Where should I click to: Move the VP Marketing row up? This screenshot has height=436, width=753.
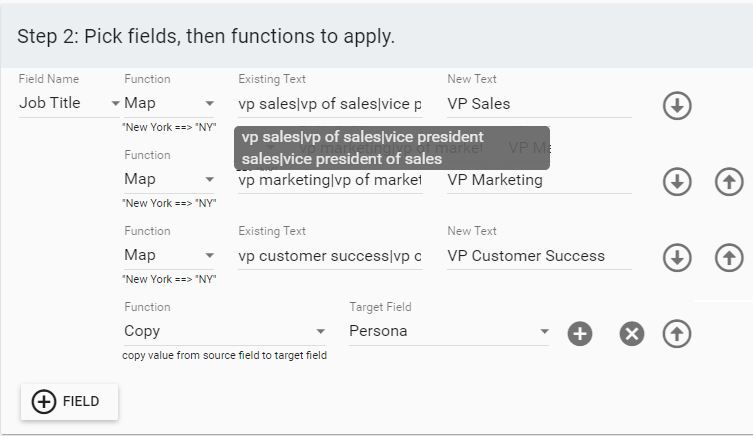point(729,182)
